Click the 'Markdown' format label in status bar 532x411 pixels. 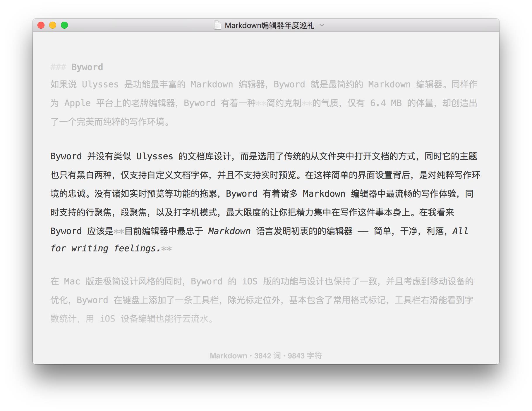[229, 356]
